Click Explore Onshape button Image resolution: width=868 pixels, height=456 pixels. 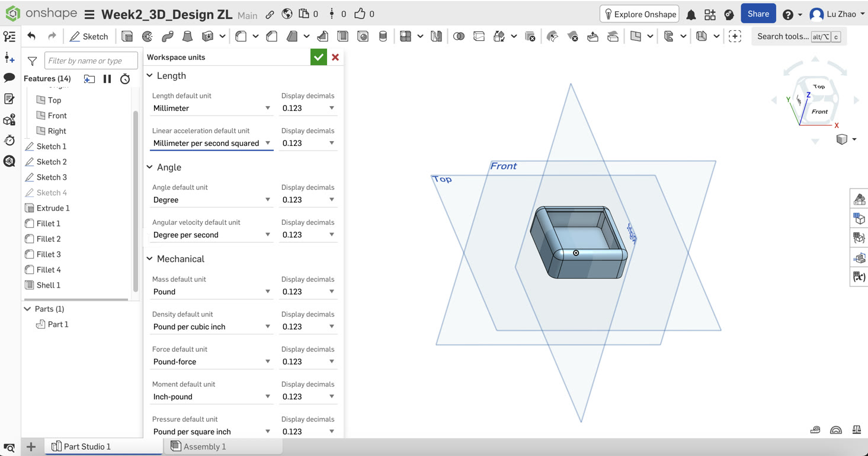[640, 14]
